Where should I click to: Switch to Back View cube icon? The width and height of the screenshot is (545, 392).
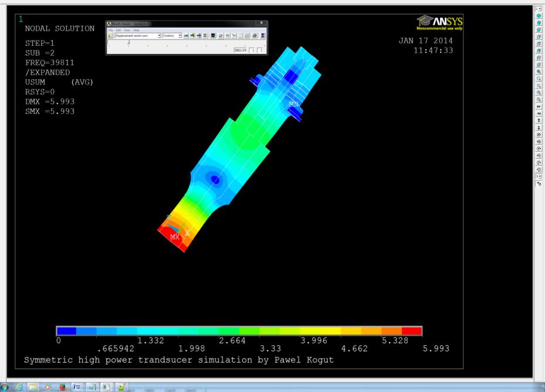click(539, 50)
